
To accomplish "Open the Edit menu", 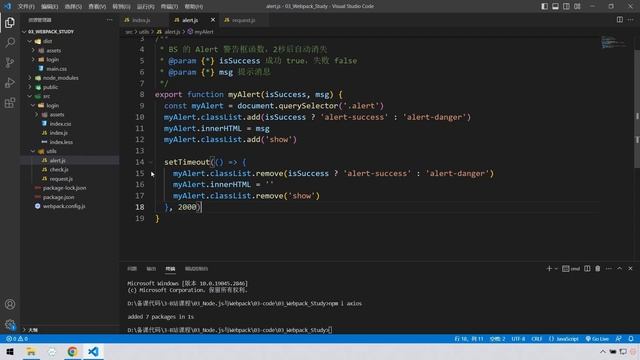I will click(49, 7).
